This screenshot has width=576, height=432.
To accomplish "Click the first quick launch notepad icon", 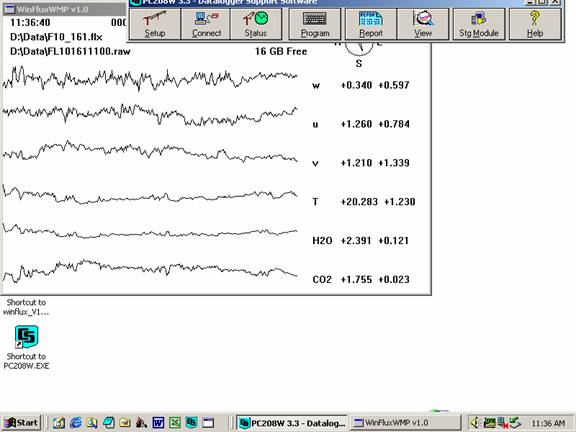I will coord(59,423).
